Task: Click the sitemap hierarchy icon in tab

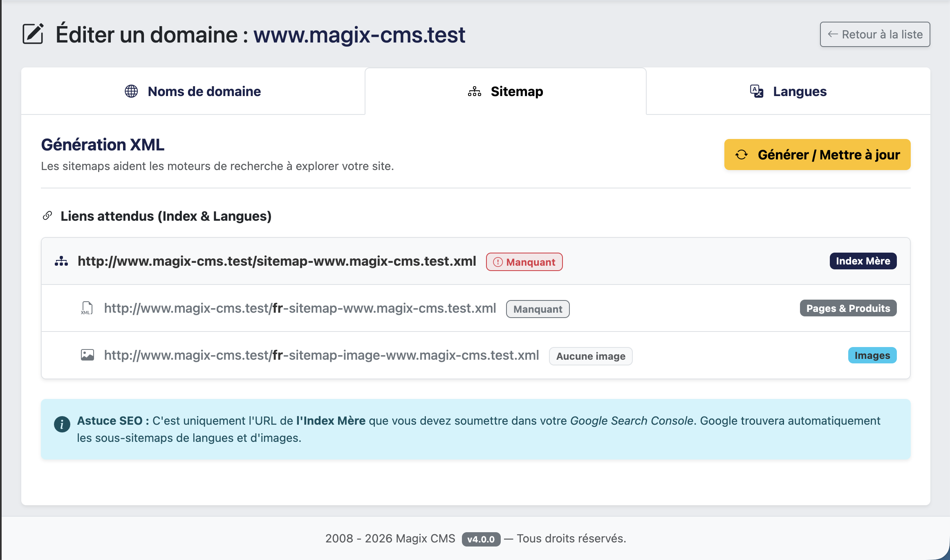Action: coord(474,91)
